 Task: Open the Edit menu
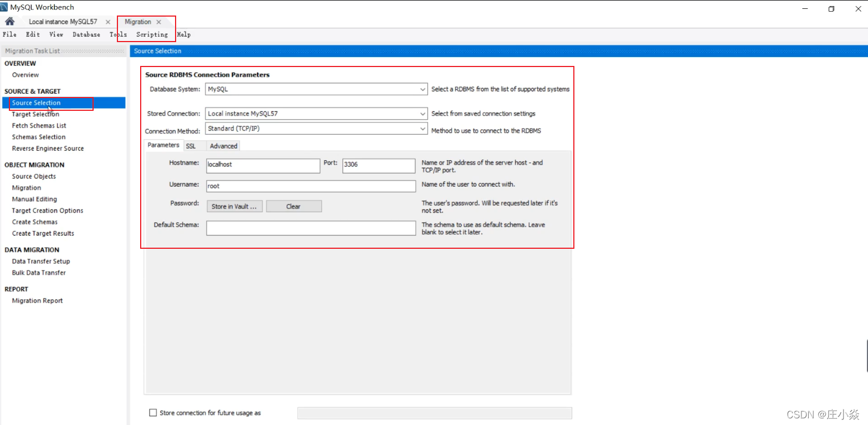point(33,34)
